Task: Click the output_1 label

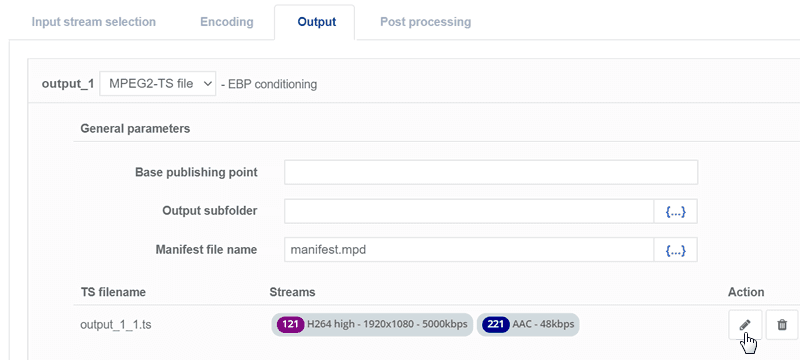Action: point(68,84)
